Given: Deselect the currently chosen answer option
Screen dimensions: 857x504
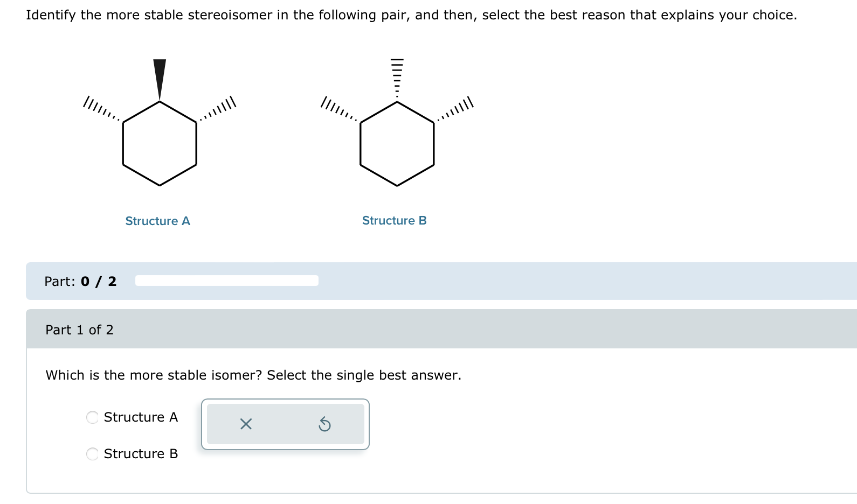Looking at the screenshot, I should [245, 425].
